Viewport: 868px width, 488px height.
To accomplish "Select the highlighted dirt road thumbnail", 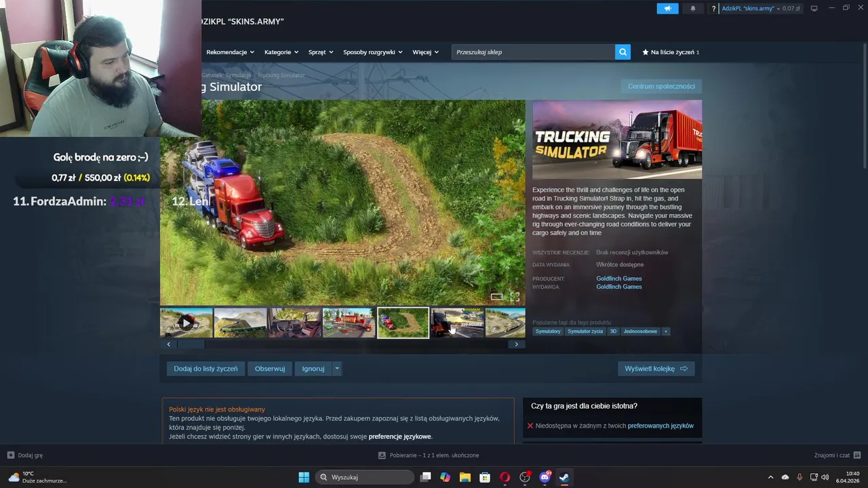I will [403, 323].
